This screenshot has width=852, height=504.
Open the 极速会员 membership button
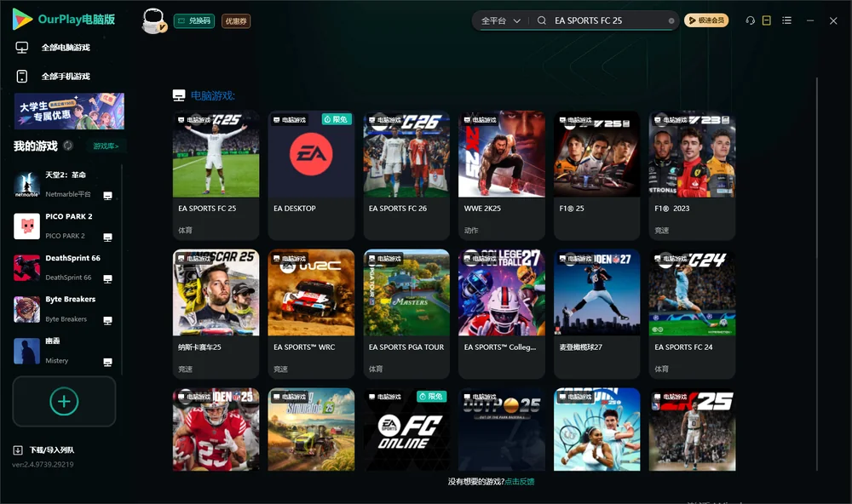tap(705, 20)
